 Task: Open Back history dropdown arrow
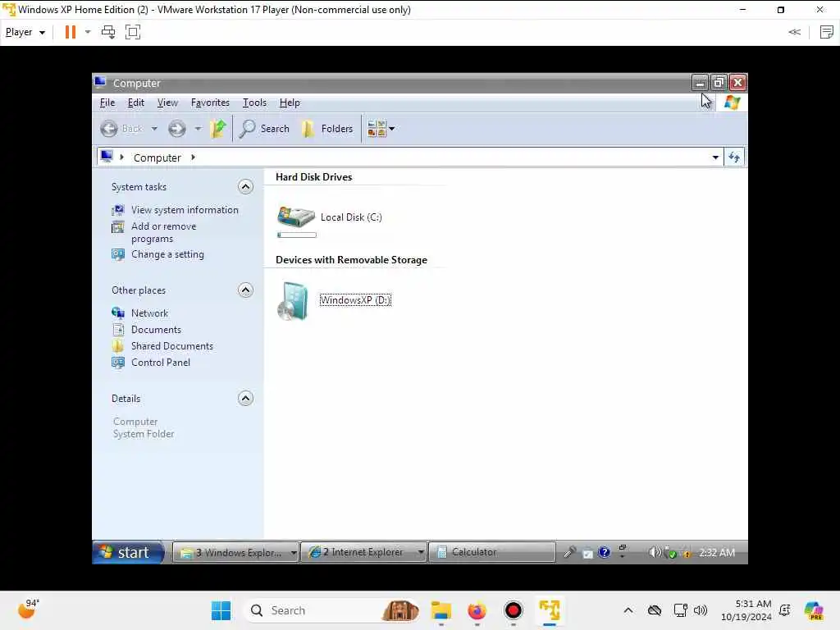point(154,129)
